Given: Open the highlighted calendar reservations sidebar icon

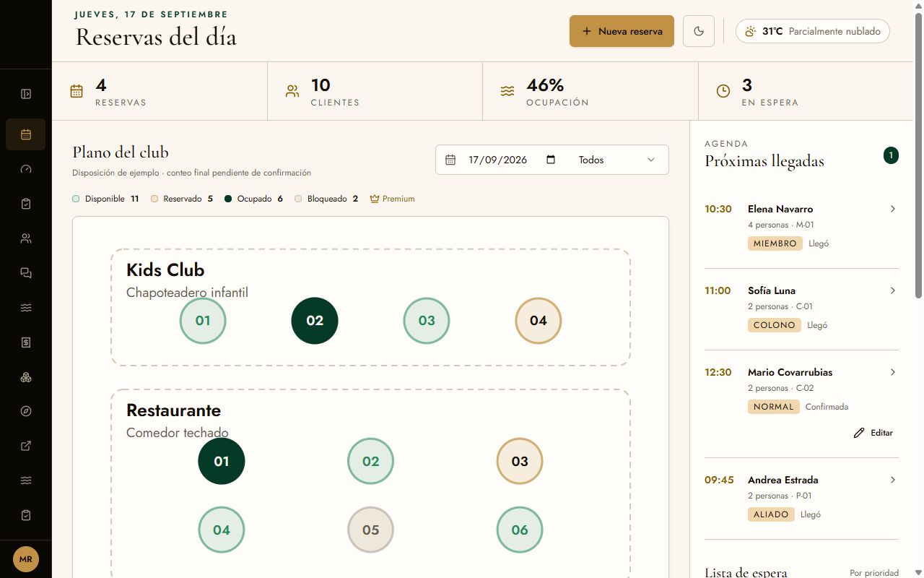Looking at the screenshot, I should tap(26, 134).
